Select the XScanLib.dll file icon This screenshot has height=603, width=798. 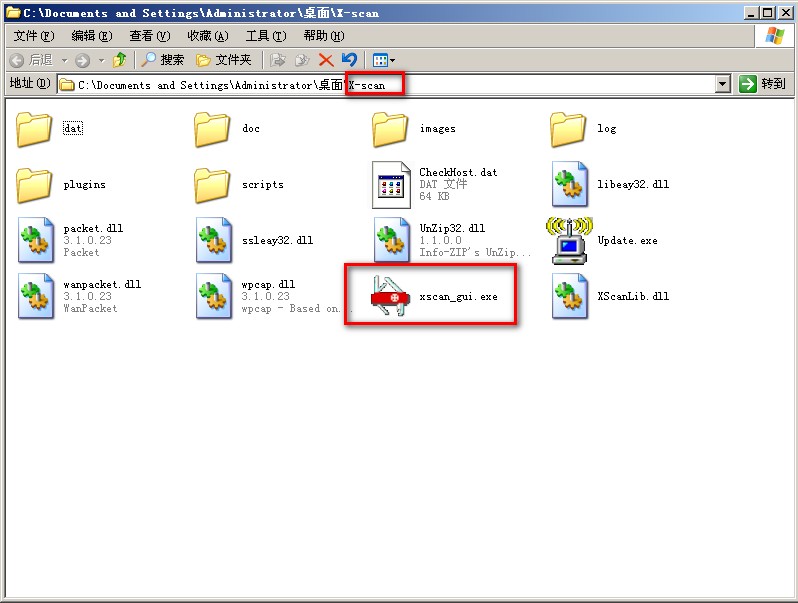[x=569, y=296]
